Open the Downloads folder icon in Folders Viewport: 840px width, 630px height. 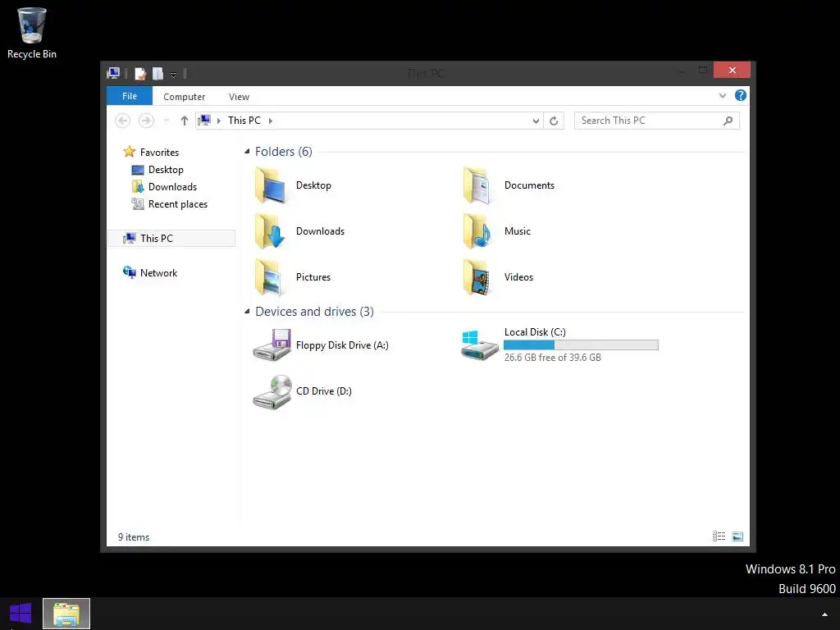pyautogui.click(x=270, y=231)
